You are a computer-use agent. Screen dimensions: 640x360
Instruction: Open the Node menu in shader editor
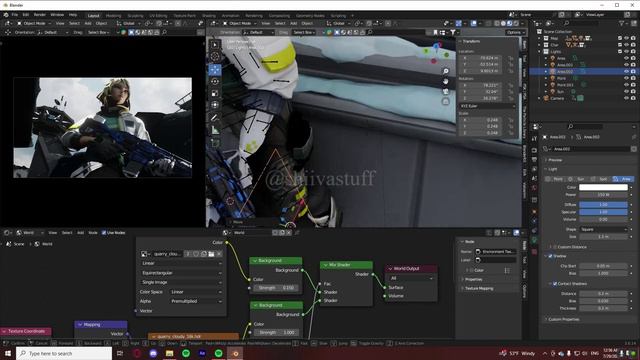pyautogui.click(x=93, y=233)
